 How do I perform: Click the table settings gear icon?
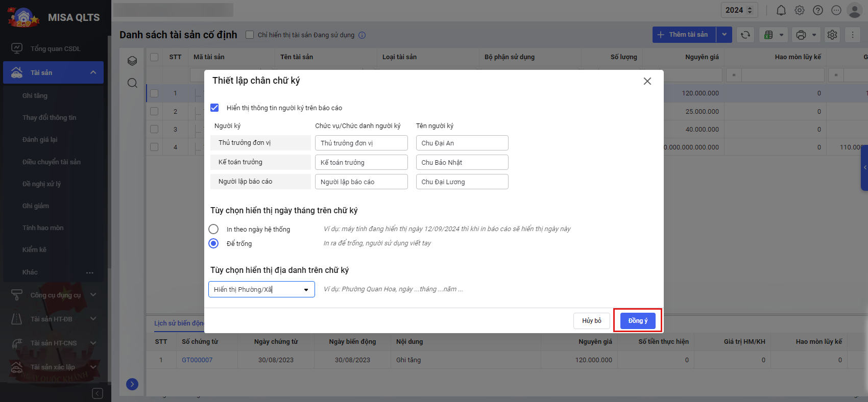(x=832, y=35)
